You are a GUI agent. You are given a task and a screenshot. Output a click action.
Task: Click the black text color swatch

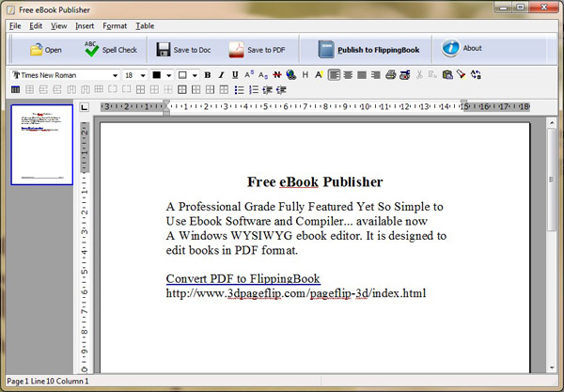156,75
